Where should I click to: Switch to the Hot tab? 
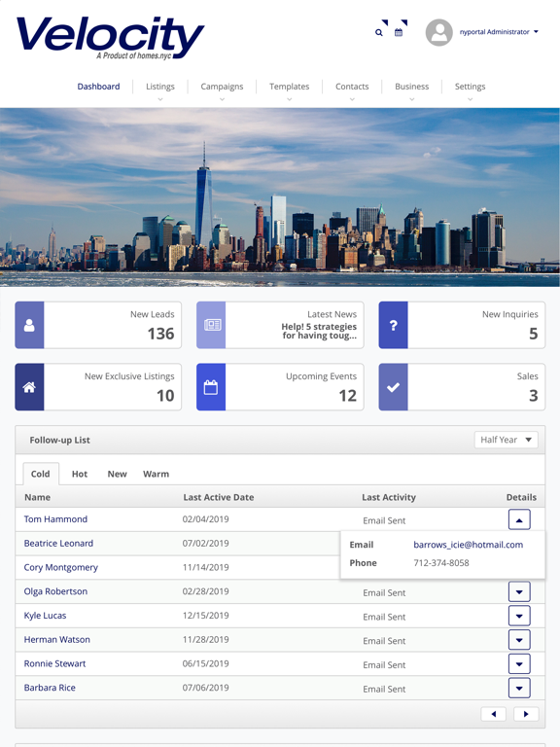click(80, 474)
